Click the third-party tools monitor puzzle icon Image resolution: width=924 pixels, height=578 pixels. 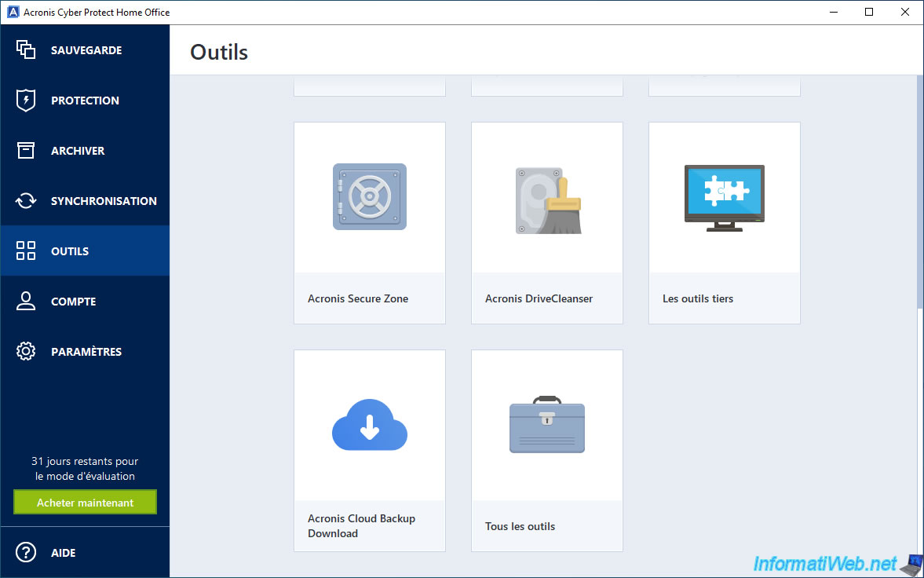[x=725, y=198]
